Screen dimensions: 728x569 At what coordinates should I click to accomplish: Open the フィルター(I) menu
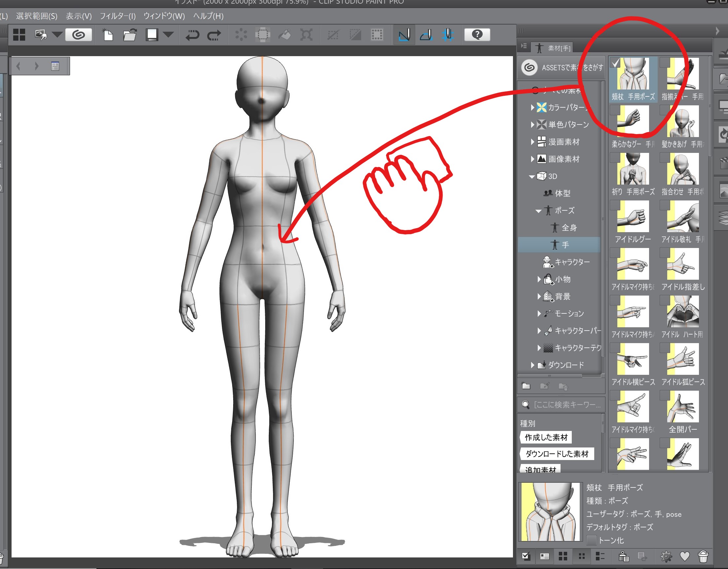click(118, 16)
